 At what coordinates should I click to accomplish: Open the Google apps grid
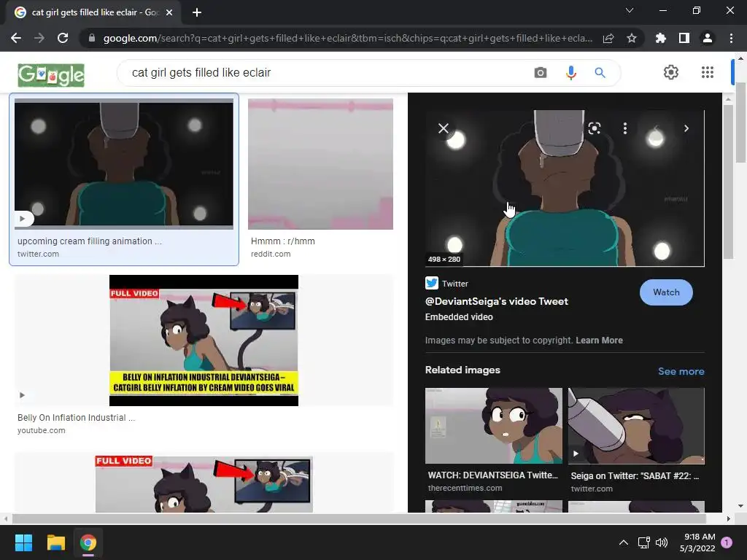[x=708, y=72]
